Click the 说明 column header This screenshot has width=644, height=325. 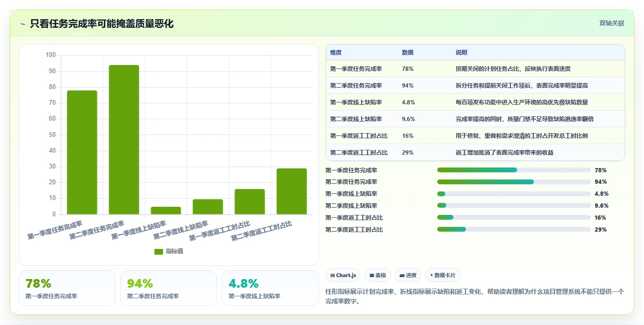pyautogui.click(x=462, y=53)
